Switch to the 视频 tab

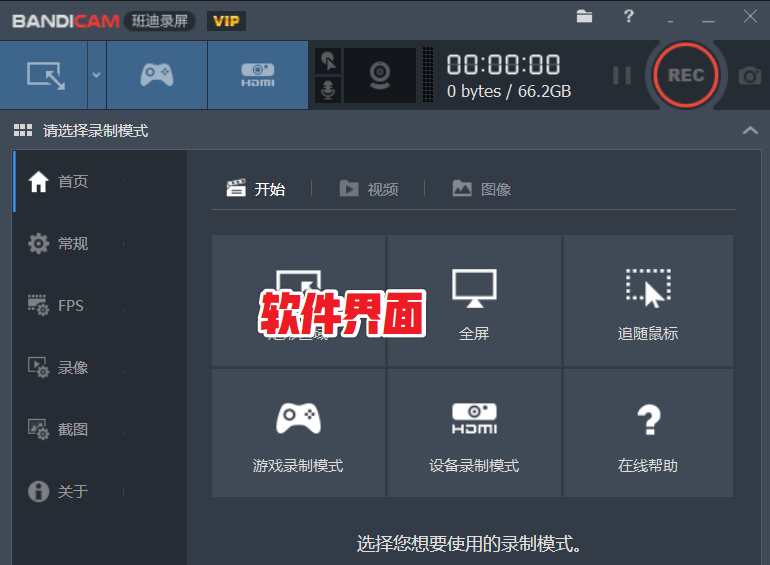click(369, 189)
